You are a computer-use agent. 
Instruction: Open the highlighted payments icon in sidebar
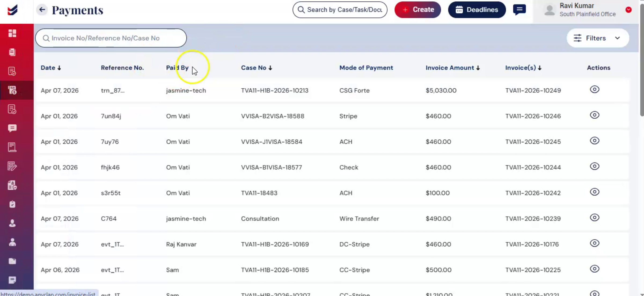click(x=12, y=90)
